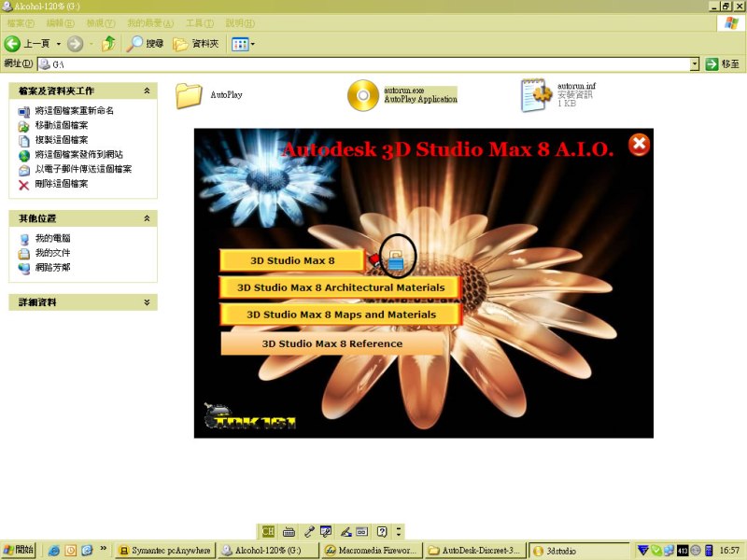This screenshot has height=560, width=747.
Task: Click the red book icon beside 3D Studio Max 8
Action: (x=374, y=260)
